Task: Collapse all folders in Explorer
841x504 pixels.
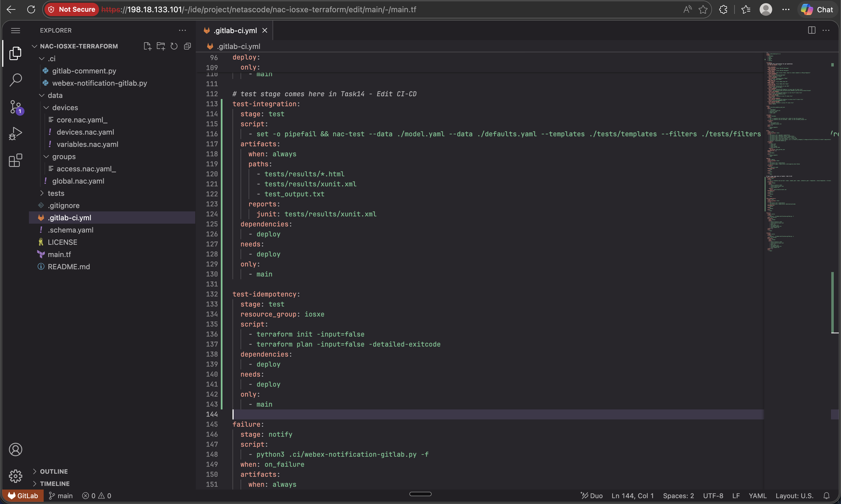Action: pos(187,46)
